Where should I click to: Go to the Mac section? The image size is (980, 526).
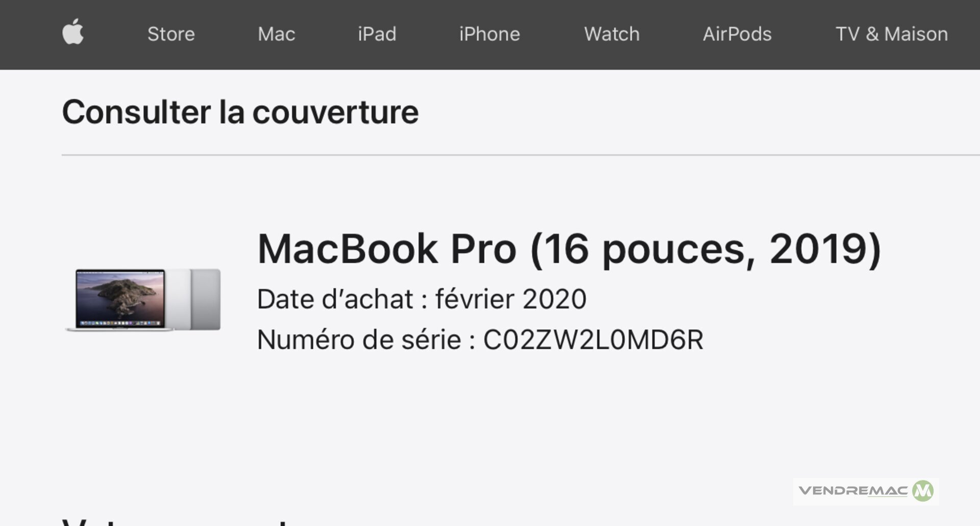276,34
